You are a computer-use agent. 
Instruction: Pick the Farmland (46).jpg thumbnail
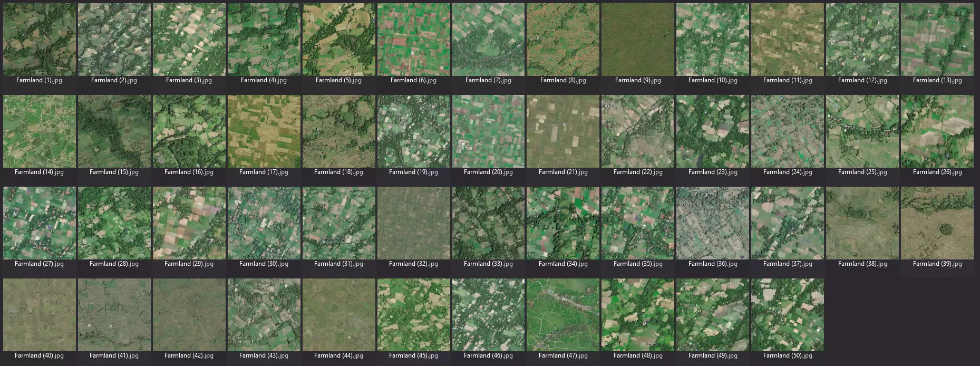[x=488, y=315]
